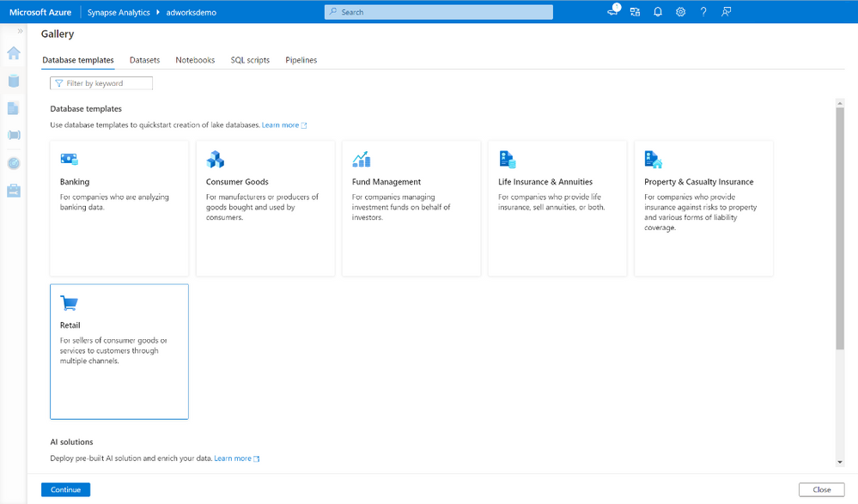Open the Develop hub document icon

(14, 108)
